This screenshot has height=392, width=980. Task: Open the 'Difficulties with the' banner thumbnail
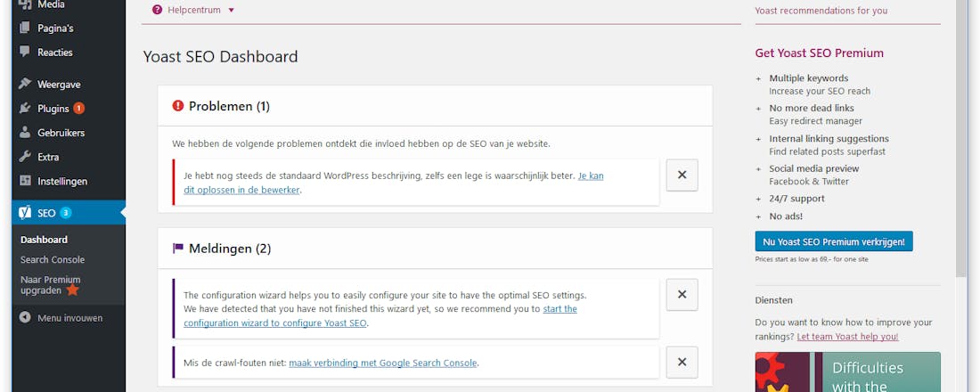tap(847, 372)
